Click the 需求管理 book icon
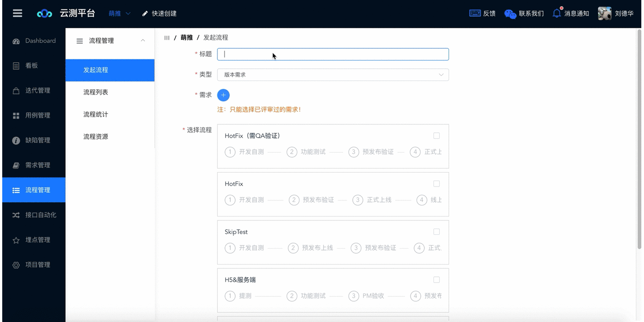This screenshot has width=644, height=322. tap(16, 165)
